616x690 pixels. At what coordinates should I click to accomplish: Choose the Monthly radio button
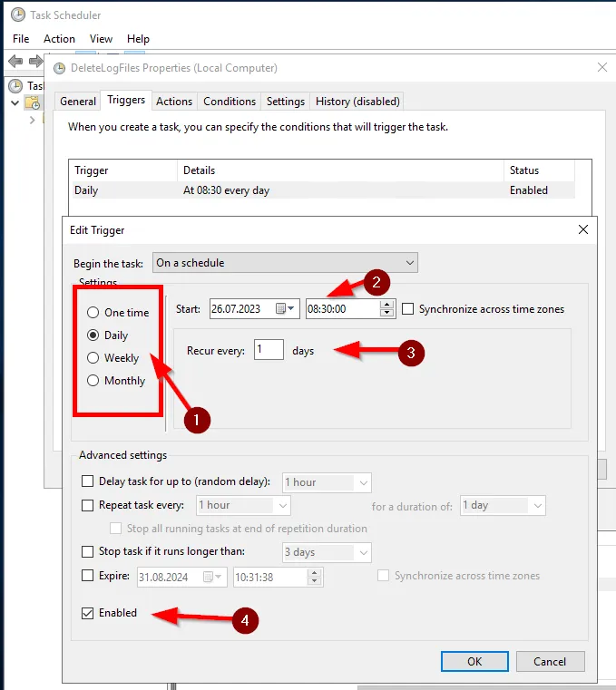(x=93, y=381)
